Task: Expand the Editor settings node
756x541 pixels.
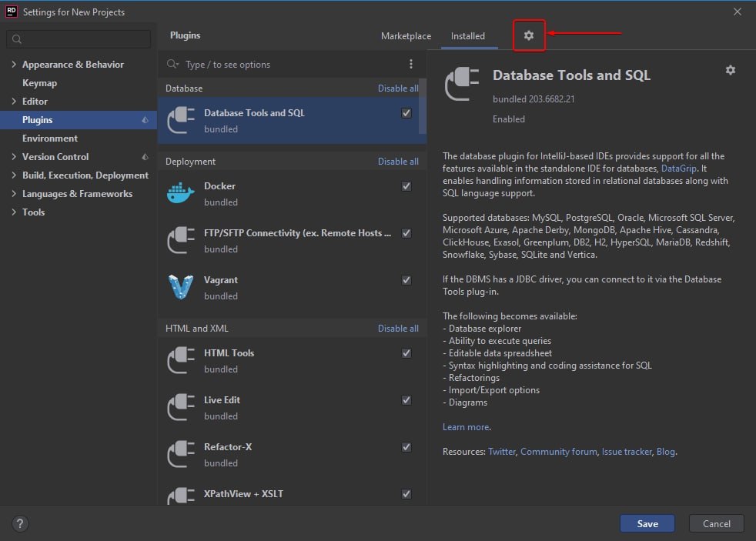Action: (14, 101)
